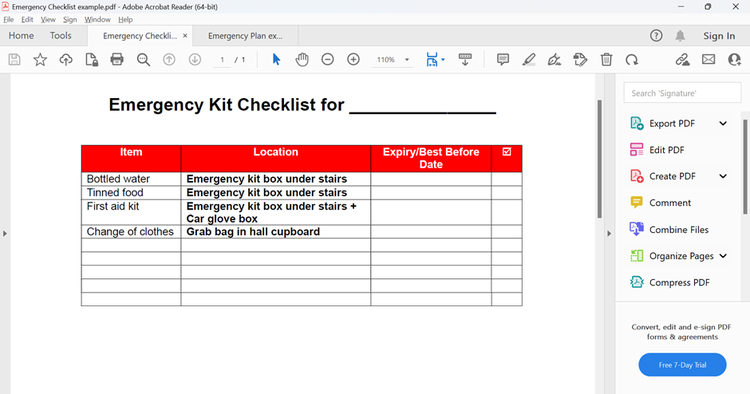Click the 'Change of clothes' cell

point(131,232)
